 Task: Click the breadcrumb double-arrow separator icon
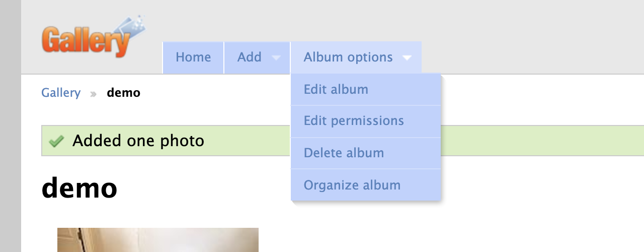click(x=93, y=93)
